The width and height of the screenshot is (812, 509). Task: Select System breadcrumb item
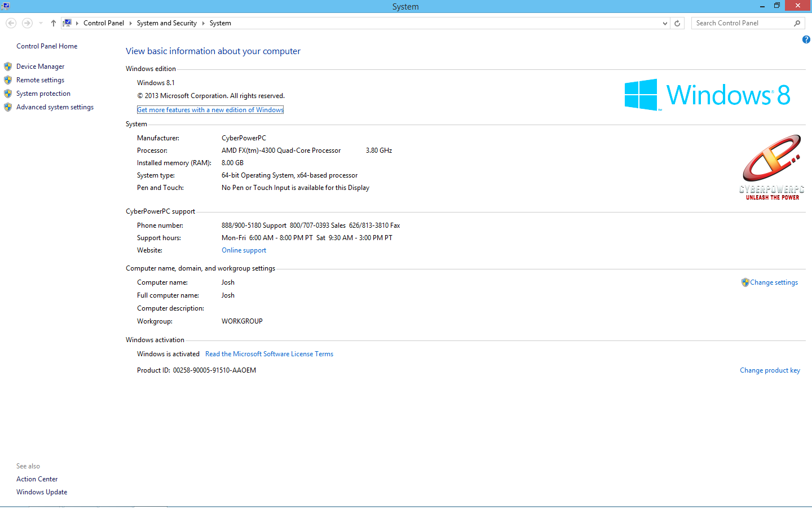coord(220,23)
